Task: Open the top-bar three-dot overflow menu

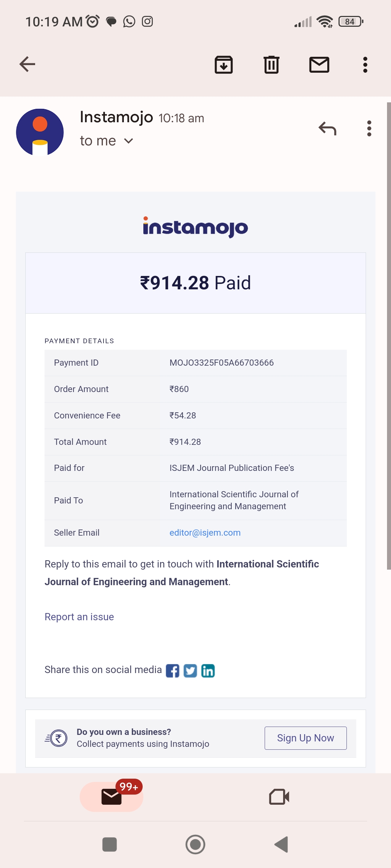Action: (365, 65)
